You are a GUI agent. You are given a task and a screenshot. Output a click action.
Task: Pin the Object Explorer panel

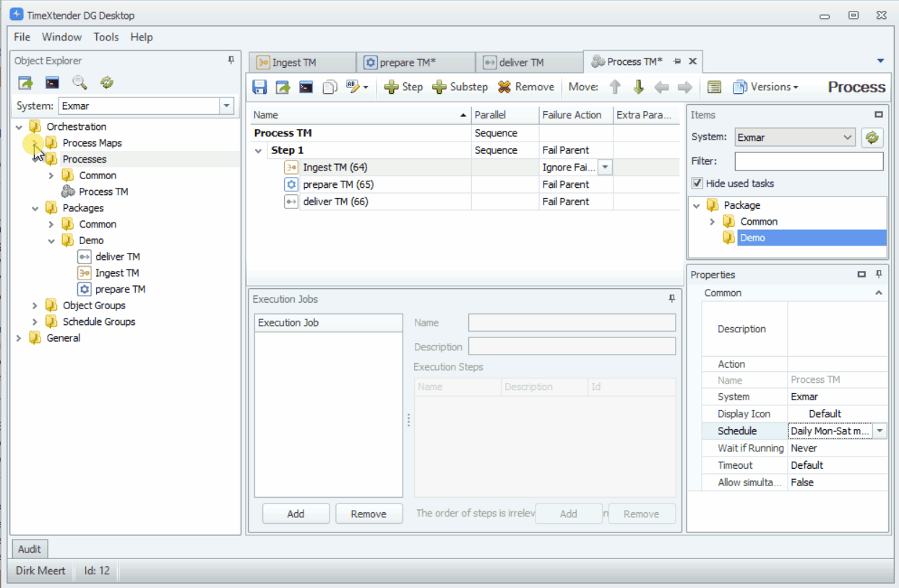click(231, 61)
